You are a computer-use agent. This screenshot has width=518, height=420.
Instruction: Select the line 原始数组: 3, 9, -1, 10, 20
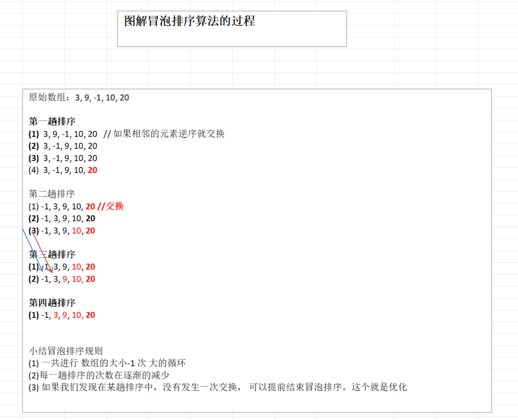pyautogui.click(x=78, y=98)
